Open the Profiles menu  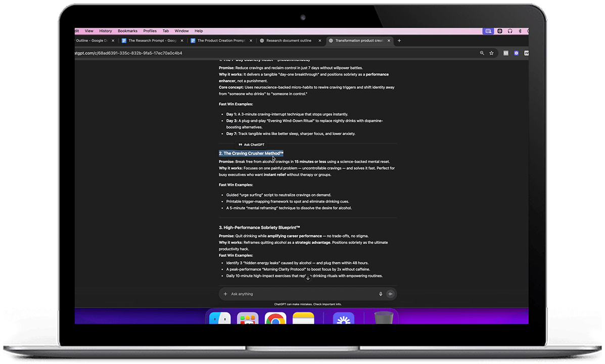[x=150, y=31]
